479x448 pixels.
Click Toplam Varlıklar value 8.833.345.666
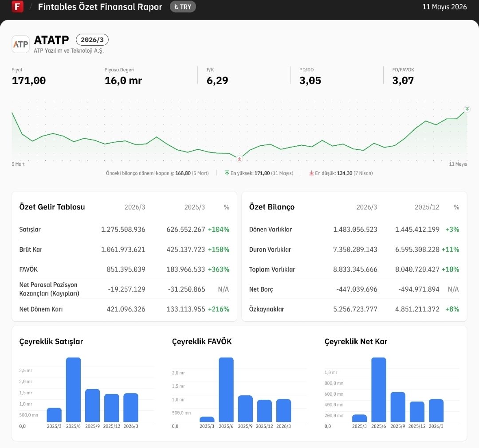[x=355, y=269]
